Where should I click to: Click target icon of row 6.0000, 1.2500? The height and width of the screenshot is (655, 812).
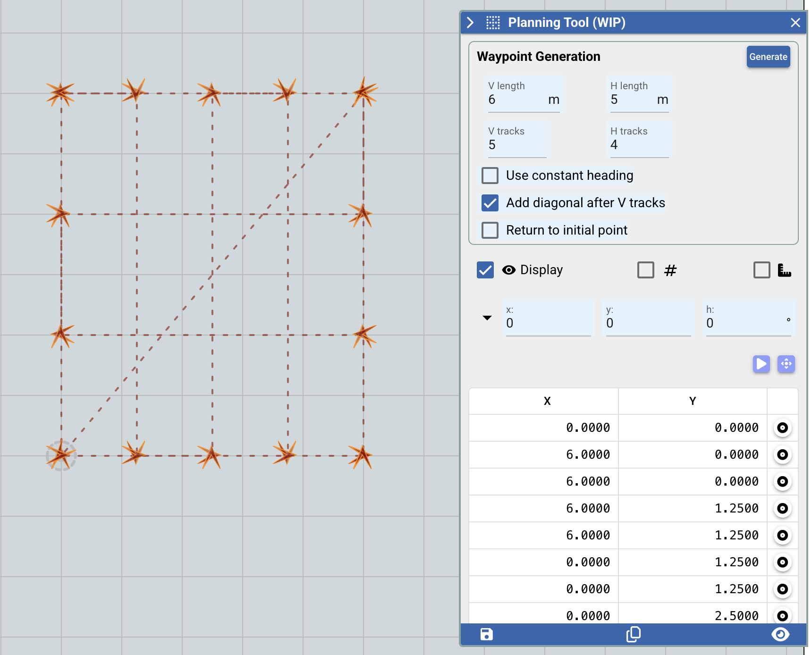(x=782, y=508)
